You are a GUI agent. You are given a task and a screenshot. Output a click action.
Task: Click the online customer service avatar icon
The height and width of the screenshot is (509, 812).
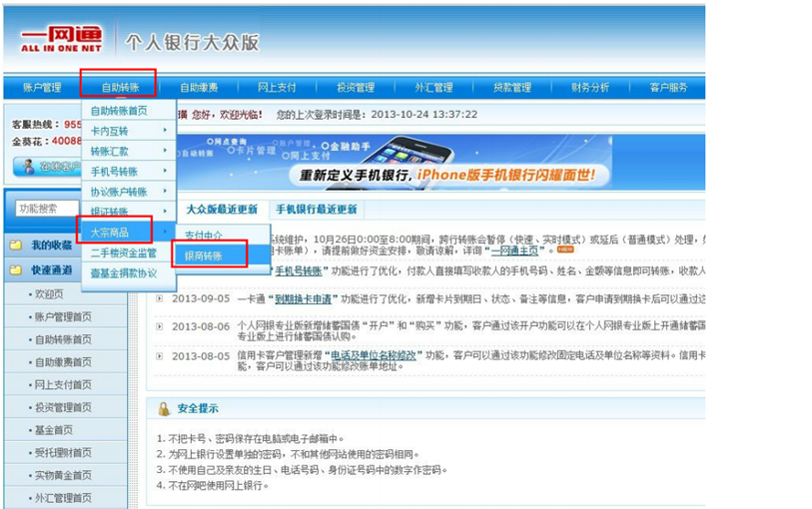[29, 167]
